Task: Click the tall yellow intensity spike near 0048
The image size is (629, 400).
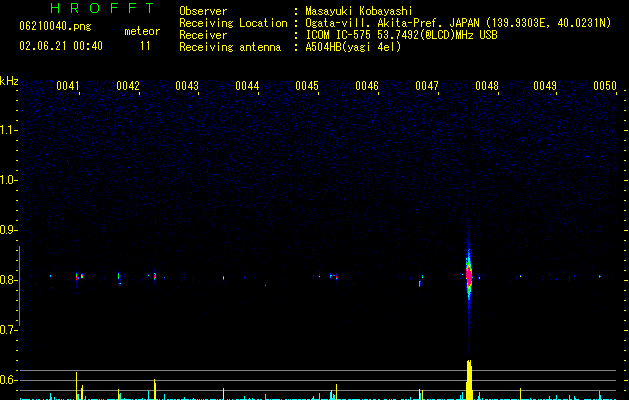Action: 469,380
